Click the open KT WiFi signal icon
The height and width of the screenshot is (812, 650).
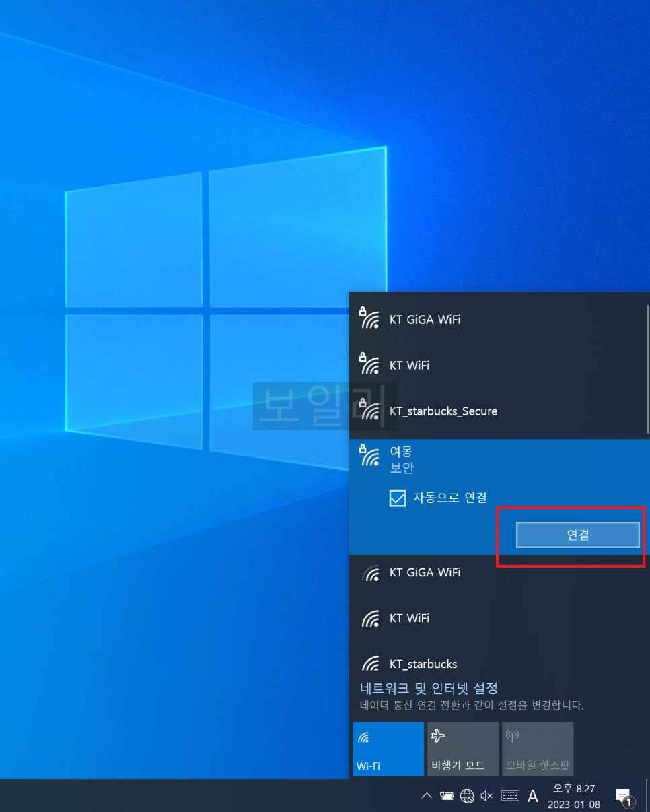tap(370, 618)
